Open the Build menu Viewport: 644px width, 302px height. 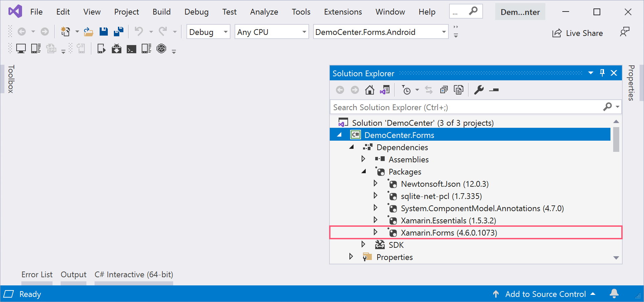click(x=161, y=12)
